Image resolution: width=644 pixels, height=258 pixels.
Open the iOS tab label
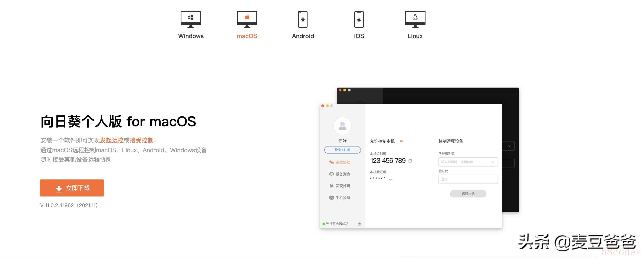(x=359, y=36)
